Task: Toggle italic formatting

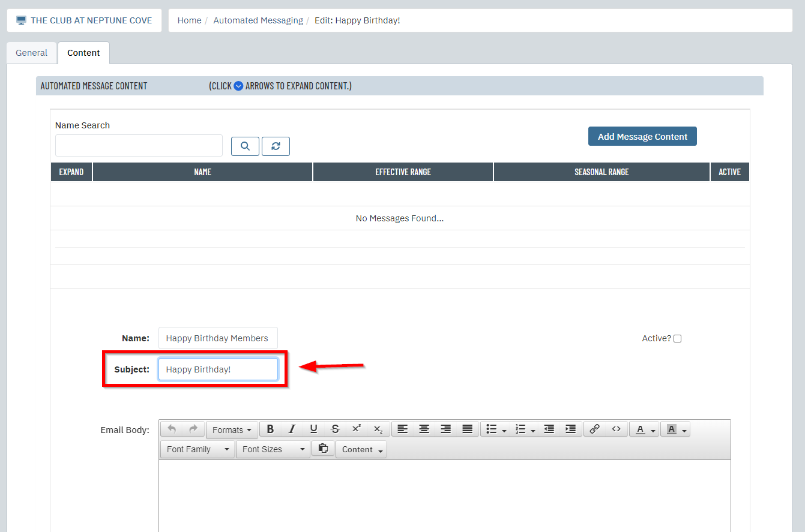Action: [292, 429]
